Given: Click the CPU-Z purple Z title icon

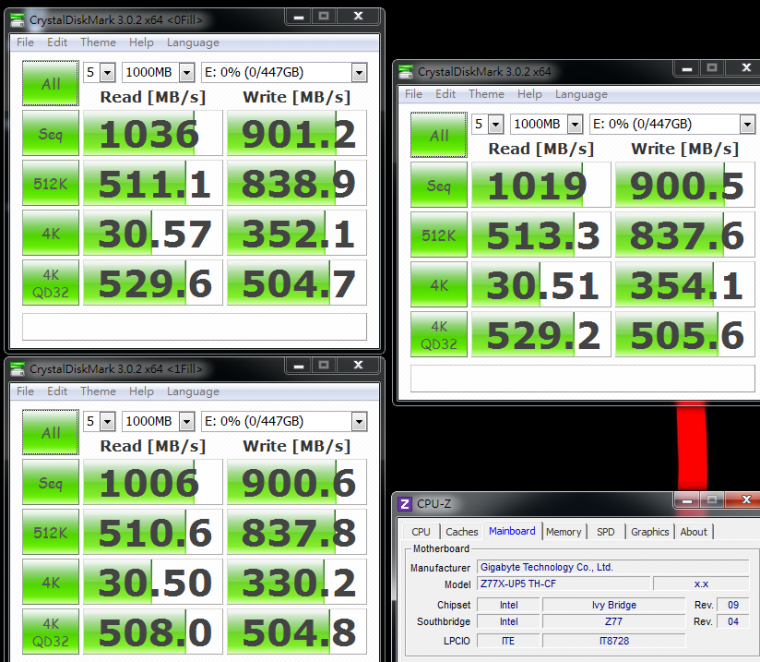Looking at the screenshot, I should (x=405, y=504).
